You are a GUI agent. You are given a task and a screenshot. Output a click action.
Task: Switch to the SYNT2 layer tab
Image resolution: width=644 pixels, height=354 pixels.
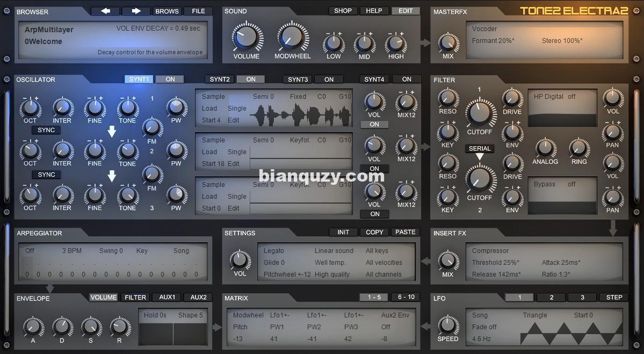pyautogui.click(x=220, y=80)
